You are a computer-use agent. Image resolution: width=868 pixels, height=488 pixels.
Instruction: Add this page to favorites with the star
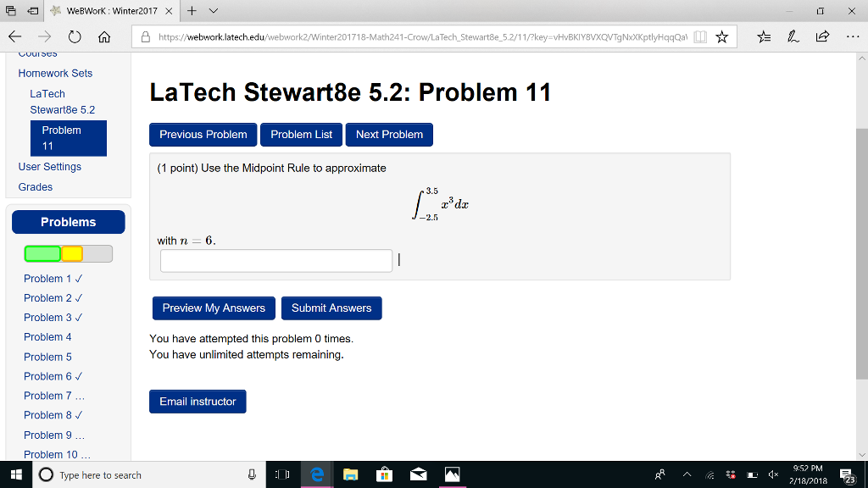[723, 36]
